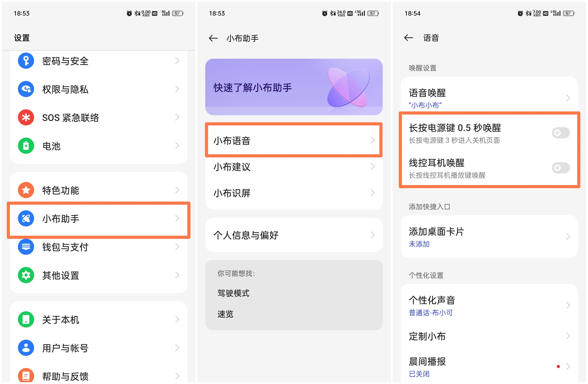Click the back arrow on the 语音 page
The image size is (588, 384).
click(409, 38)
